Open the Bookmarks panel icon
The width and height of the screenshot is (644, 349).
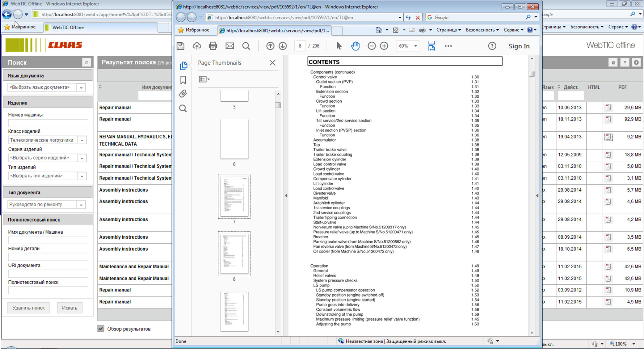[x=183, y=80]
